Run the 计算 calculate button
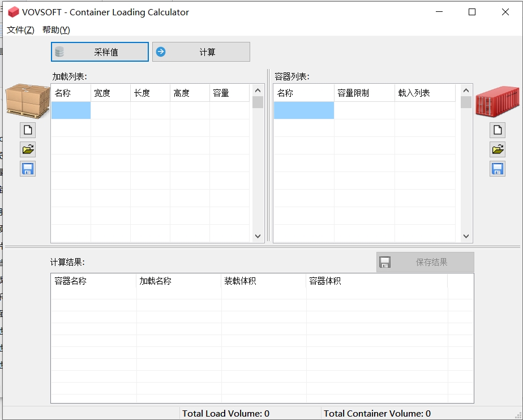 click(201, 52)
